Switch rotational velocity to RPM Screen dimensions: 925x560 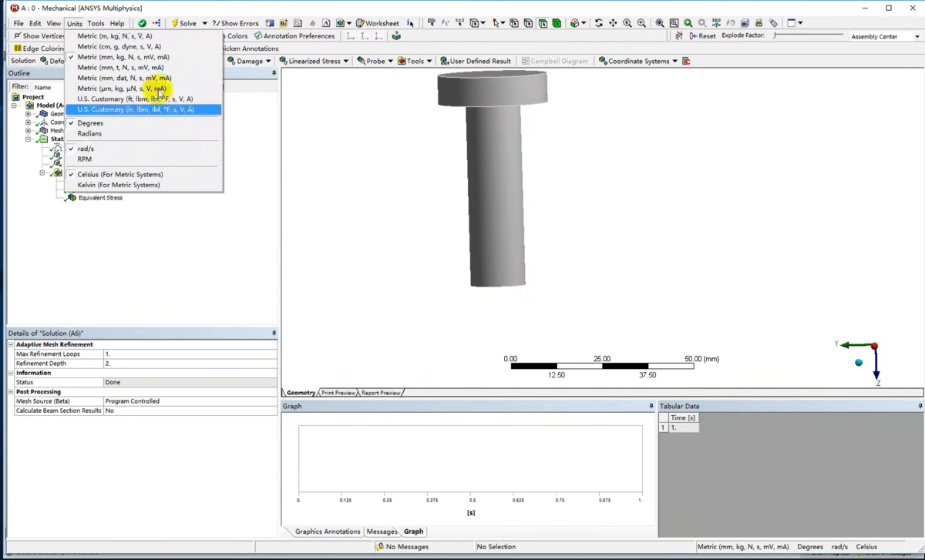click(x=85, y=159)
